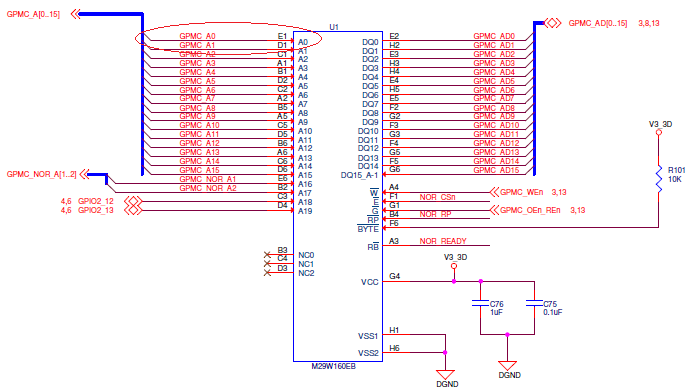Click the NOR_RP net label
The image size is (687, 390).
[x=435, y=214]
